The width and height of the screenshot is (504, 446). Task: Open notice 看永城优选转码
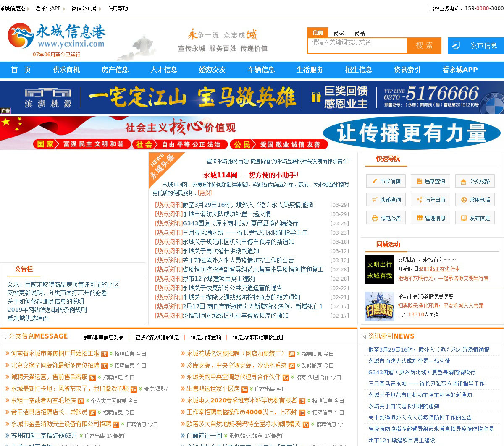28,318
